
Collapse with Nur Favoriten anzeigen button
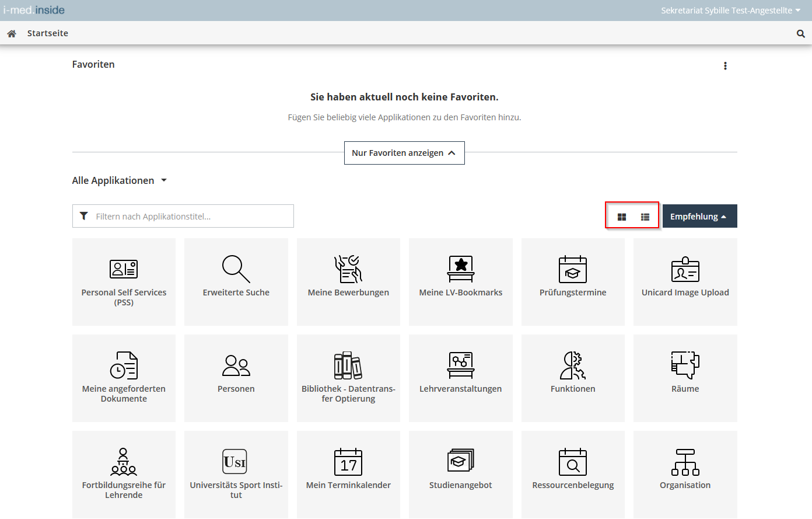(x=404, y=153)
